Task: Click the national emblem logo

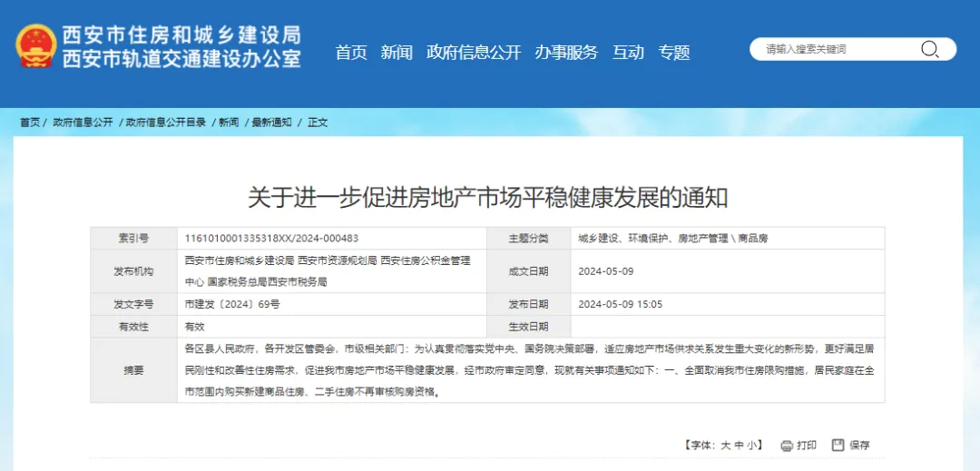Action: click(x=34, y=46)
